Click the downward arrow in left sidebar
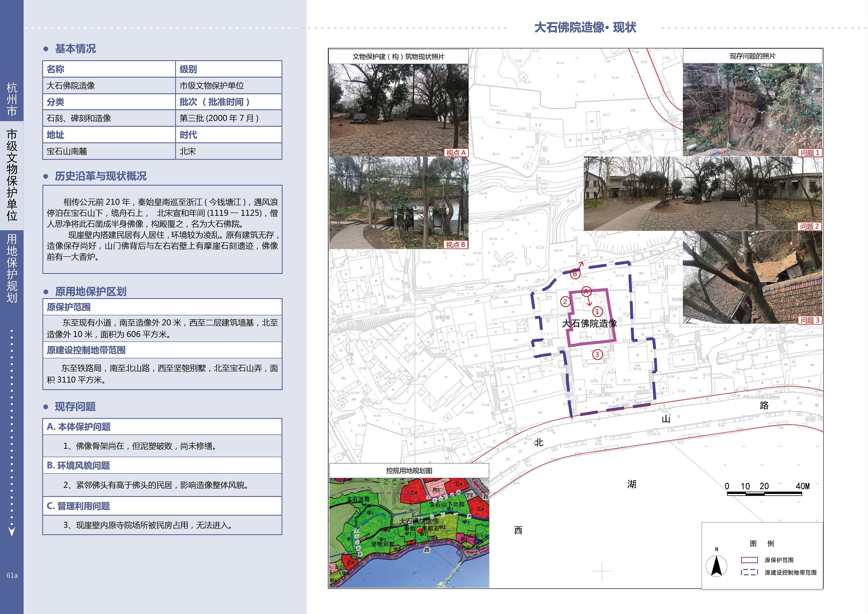868x614 pixels. pyautogui.click(x=12, y=531)
